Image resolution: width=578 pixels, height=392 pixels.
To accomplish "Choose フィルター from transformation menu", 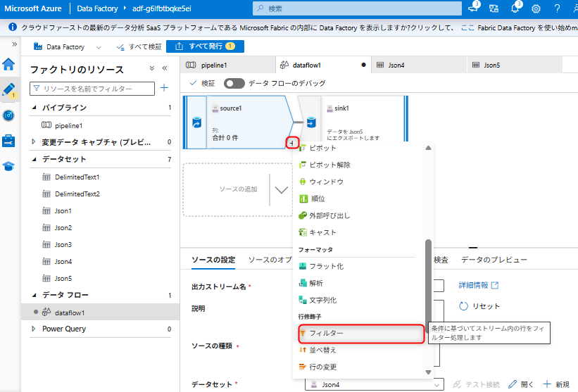I will pyautogui.click(x=361, y=334).
